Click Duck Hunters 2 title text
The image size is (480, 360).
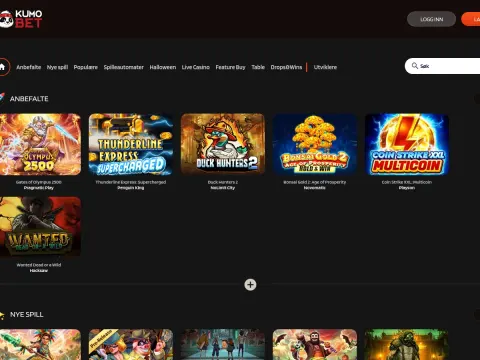223,182
